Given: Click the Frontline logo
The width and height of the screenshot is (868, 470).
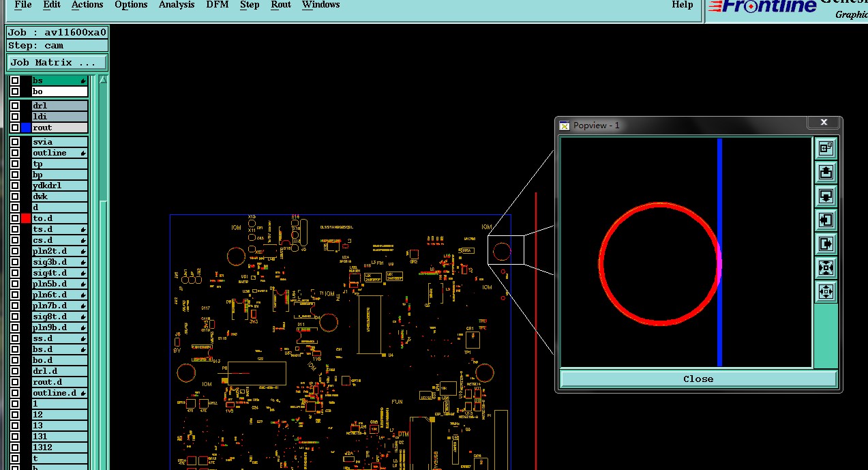Looking at the screenshot, I should (x=762, y=6).
